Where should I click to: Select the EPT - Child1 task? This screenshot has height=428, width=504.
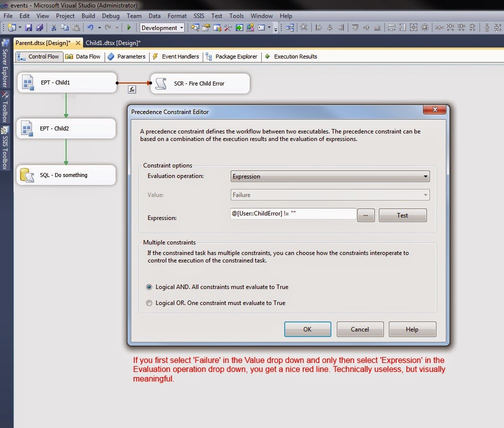pyautogui.click(x=67, y=82)
